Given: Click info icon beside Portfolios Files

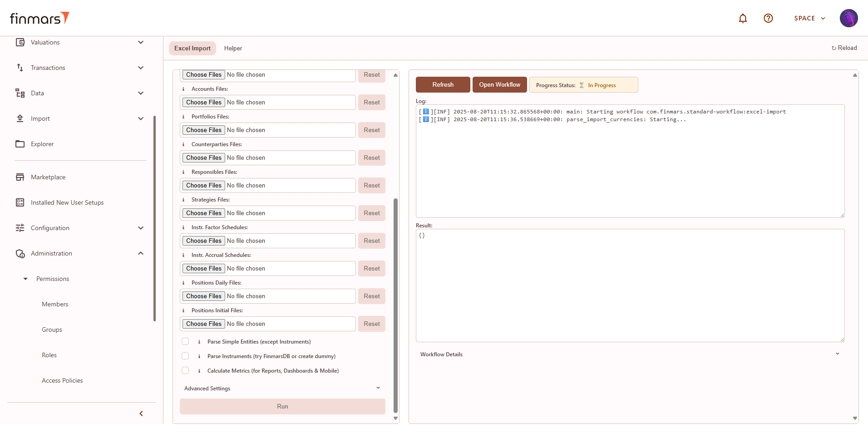Looking at the screenshot, I should [x=183, y=117].
